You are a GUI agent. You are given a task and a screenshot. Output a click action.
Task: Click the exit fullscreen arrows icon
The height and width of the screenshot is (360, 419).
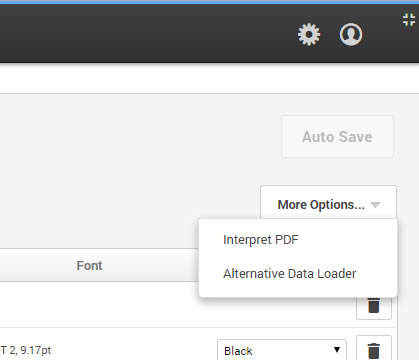[x=409, y=20]
